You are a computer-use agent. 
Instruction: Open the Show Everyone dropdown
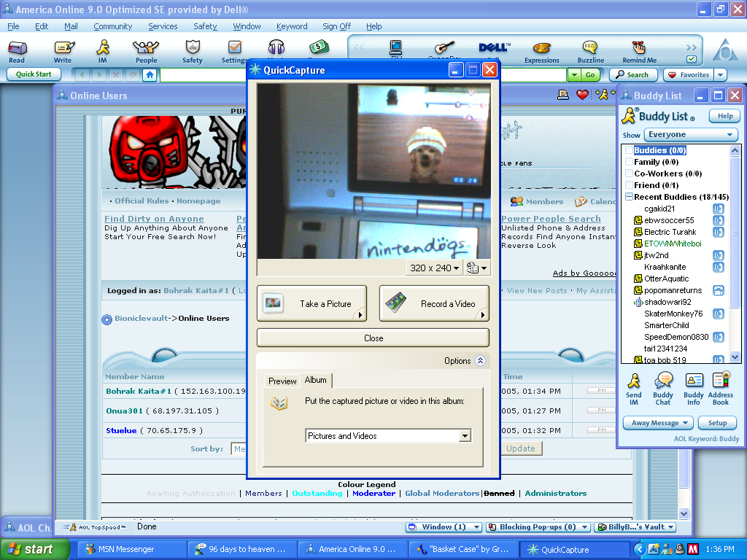(x=689, y=135)
